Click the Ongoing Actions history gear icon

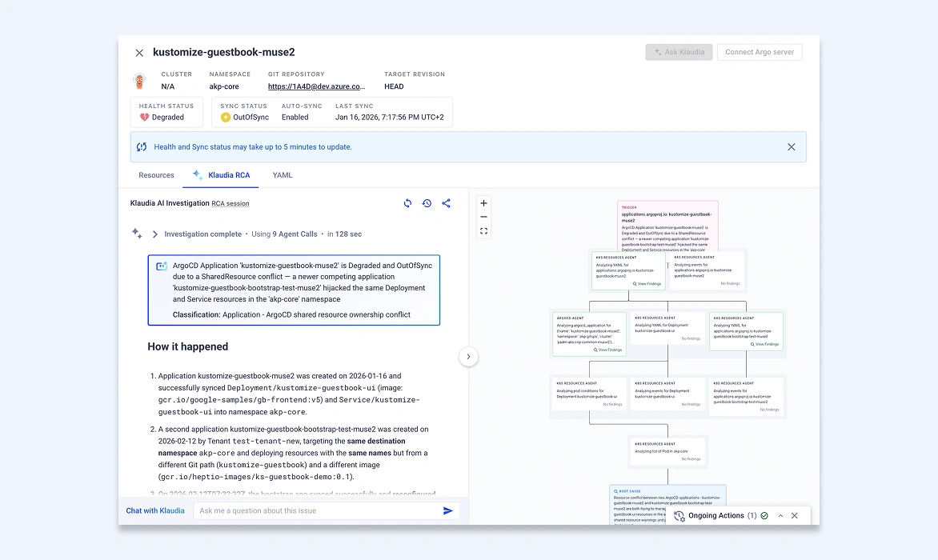[679, 516]
